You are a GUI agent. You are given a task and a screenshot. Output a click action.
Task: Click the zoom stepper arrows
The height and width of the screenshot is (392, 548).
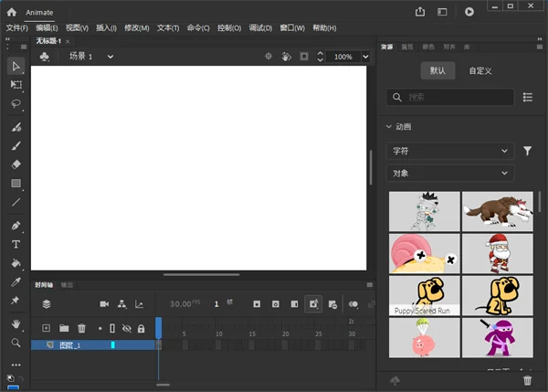coord(320,57)
